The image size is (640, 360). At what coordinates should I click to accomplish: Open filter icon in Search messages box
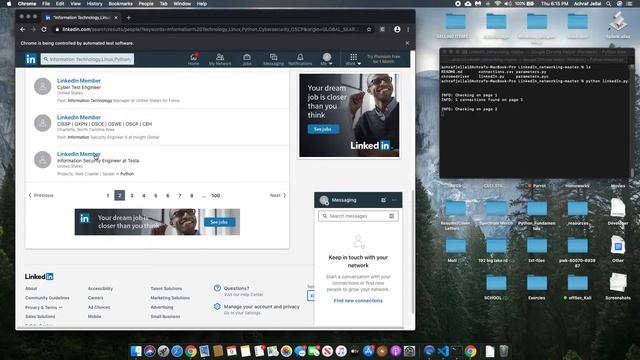391,216
